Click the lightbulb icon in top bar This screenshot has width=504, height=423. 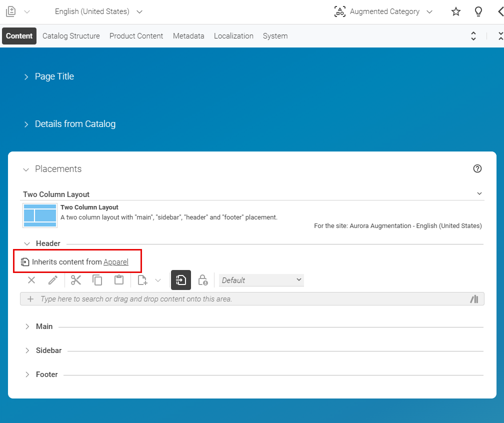(478, 11)
